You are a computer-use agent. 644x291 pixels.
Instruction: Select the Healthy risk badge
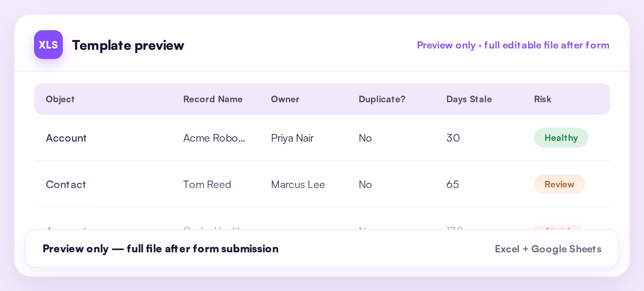(561, 138)
